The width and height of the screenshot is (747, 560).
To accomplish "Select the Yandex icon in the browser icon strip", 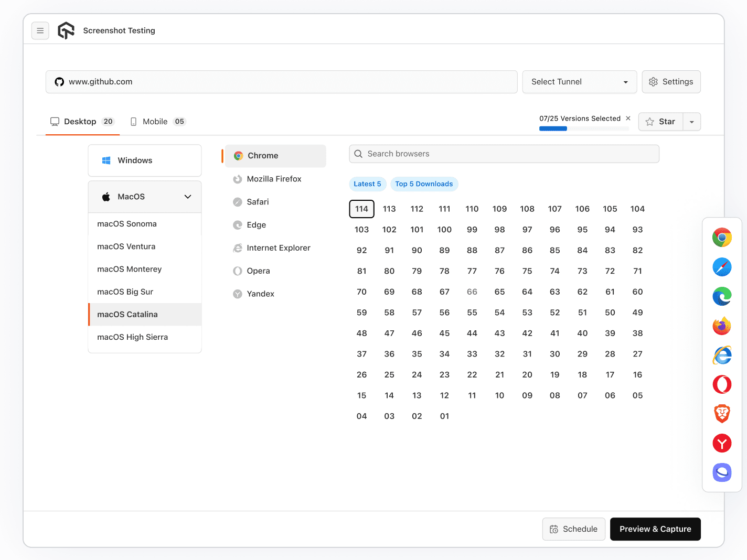I will click(722, 443).
